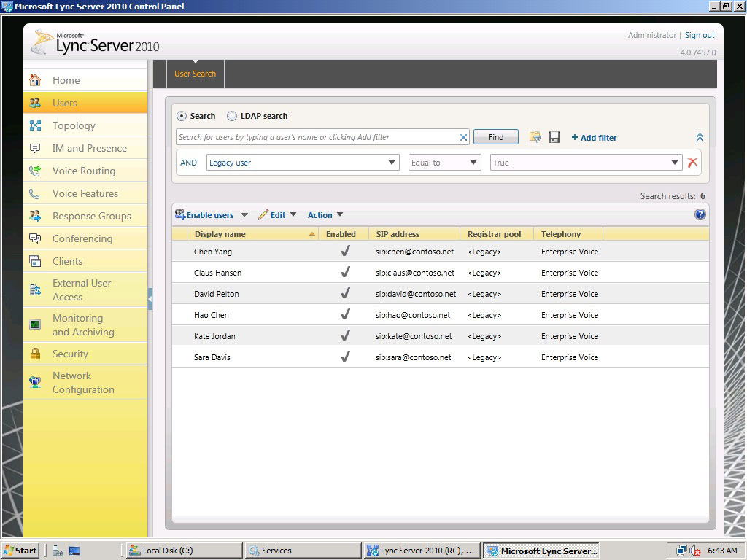Switch to Lync Server 2010 (RC) taskbar window
Image resolution: width=747 pixels, height=560 pixels.
(x=421, y=551)
